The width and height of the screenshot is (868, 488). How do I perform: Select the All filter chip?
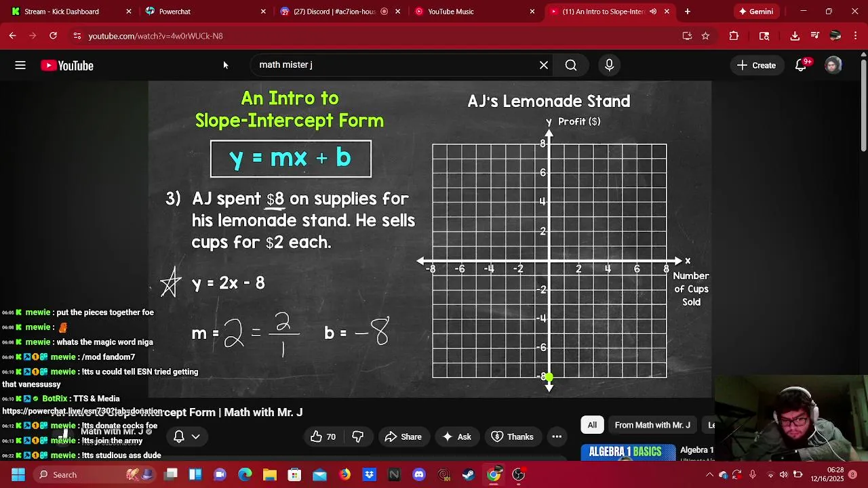592,425
